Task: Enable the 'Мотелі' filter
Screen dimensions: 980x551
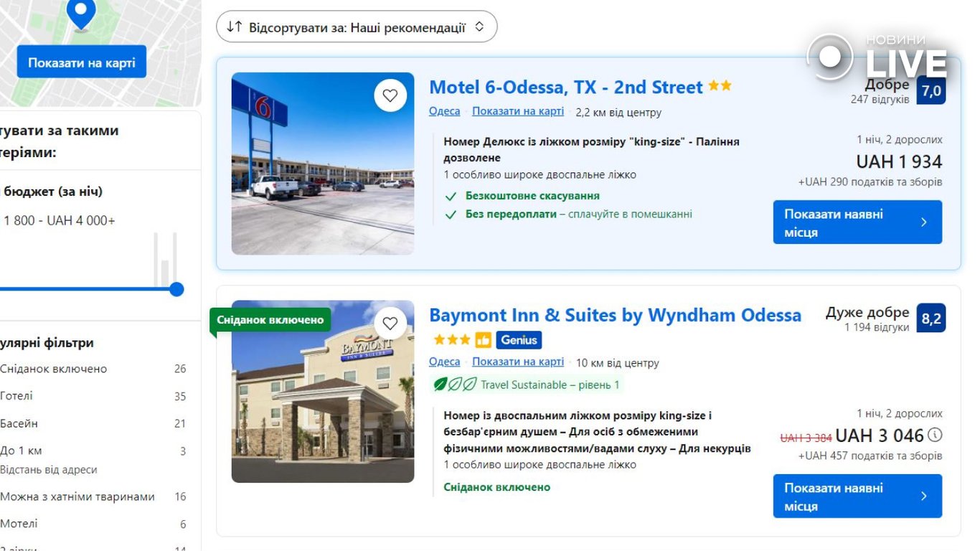Action: pos(19,524)
